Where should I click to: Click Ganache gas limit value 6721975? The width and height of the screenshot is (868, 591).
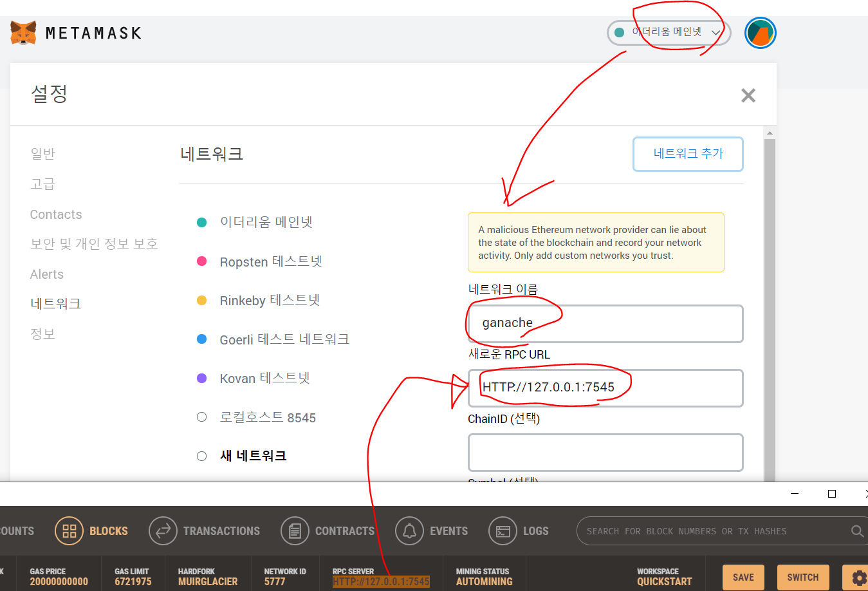coord(133,581)
